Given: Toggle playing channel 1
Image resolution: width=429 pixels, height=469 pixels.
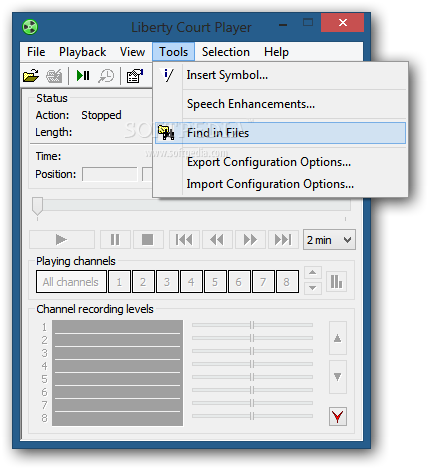Looking at the screenshot, I should pyautogui.click(x=119, y=282).
